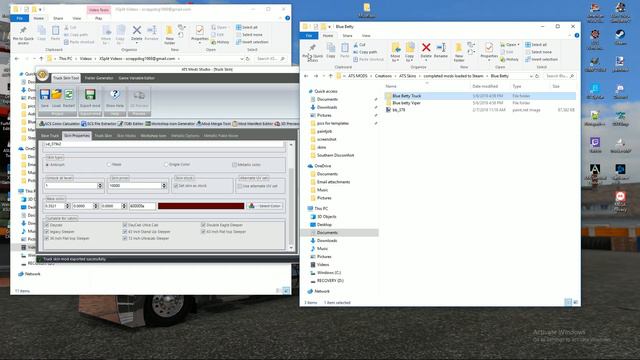Click the first base color value stepper
640x360 pixels.
(68, 206)
